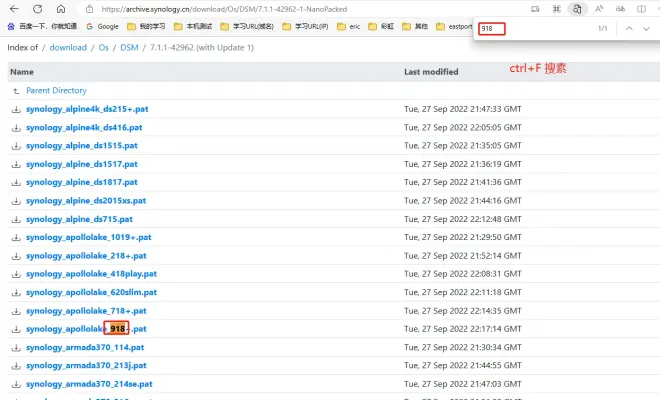660x400 pixels.
Task: Click the up-arrow icon beside Parent Directory
Action: coord(16,91)
